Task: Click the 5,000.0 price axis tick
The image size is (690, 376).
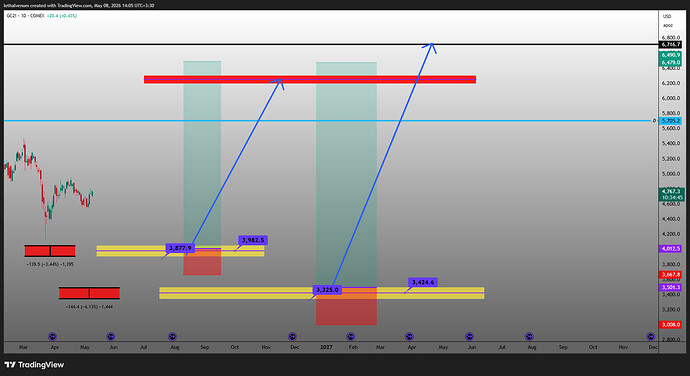Action: point(671,174)
